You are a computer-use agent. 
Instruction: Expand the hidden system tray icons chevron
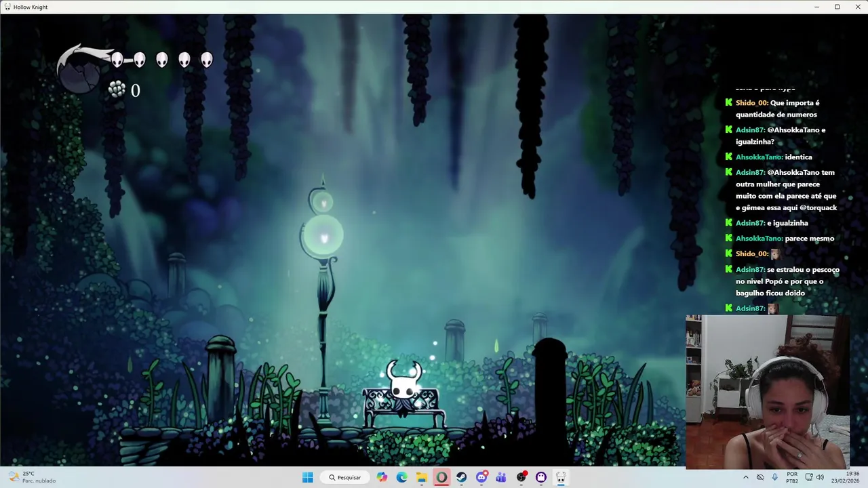click(x=746, y=477)
